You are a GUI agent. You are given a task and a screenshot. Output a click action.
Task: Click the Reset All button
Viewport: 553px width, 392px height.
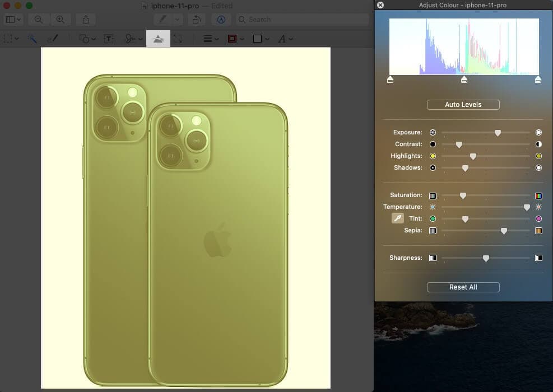[463, 287]
